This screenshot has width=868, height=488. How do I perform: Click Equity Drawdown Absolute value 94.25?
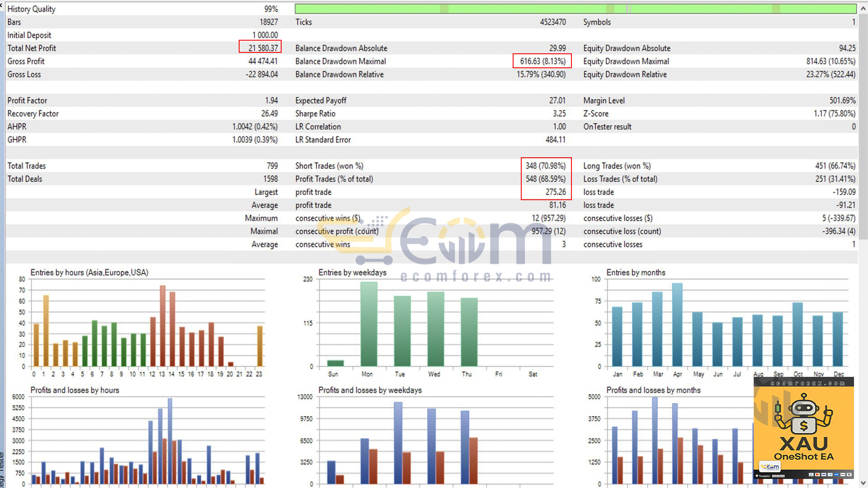[x=847, y=48]
